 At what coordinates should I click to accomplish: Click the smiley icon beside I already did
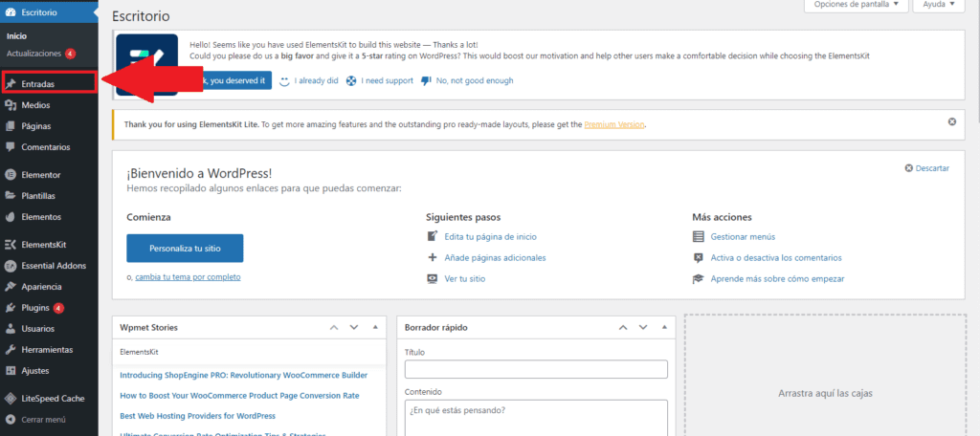click(284, 80)
